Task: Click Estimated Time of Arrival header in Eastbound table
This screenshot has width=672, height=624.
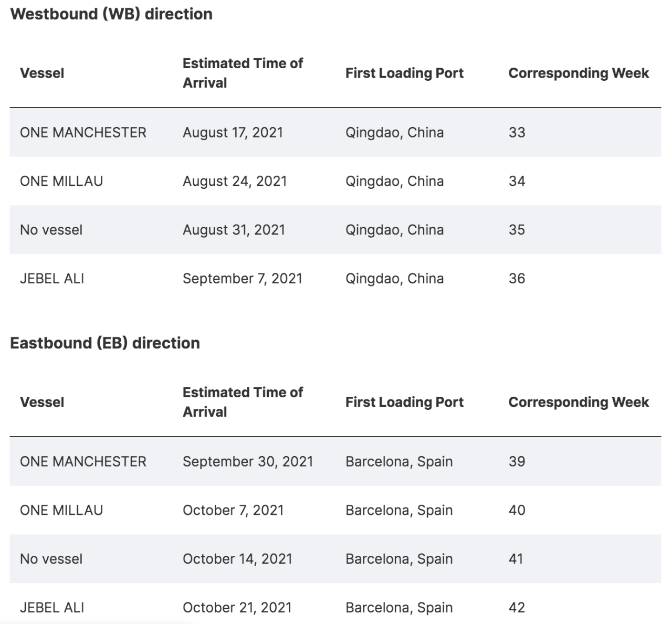Action: [x=243, y=402]
